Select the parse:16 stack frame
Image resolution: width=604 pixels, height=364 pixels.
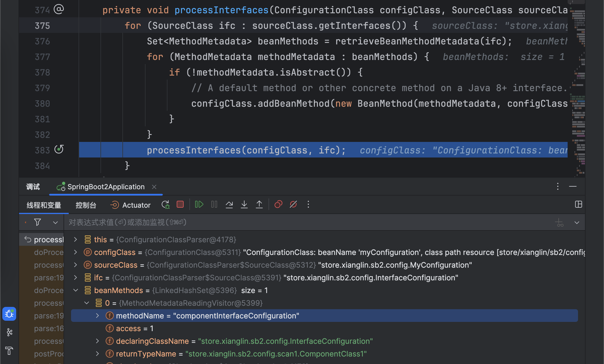42,328
